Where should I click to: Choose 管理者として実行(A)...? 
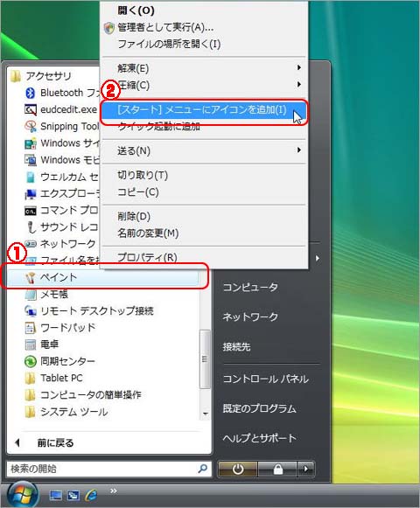(x=205, y=27)
